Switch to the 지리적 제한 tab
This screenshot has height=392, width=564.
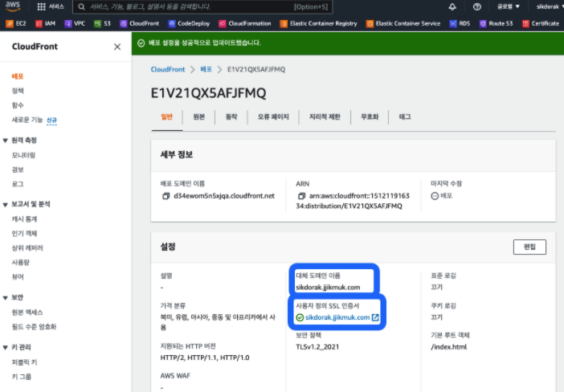(325, 117)
